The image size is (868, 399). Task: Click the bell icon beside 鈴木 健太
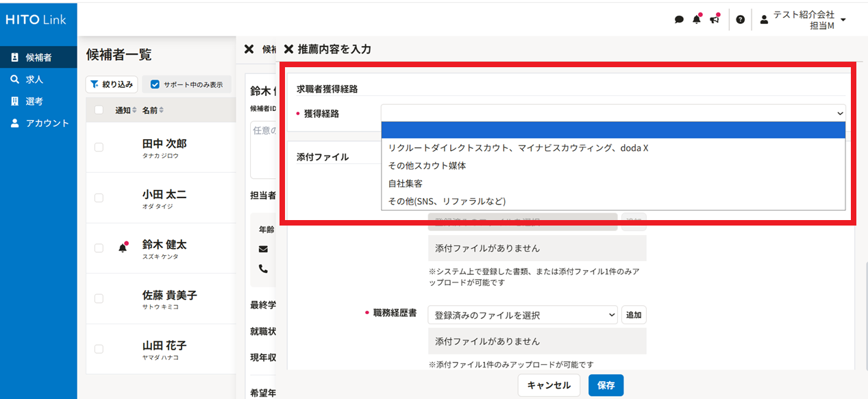tap(123, 247)
